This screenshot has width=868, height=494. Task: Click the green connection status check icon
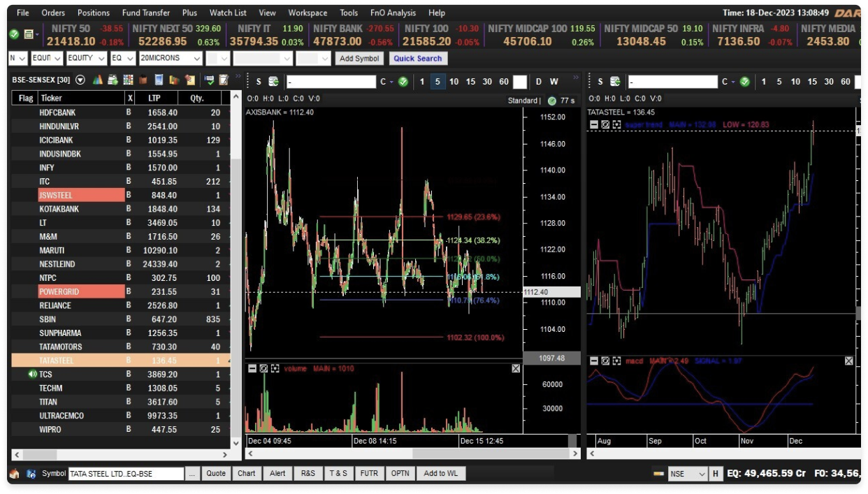pos(14,34)
